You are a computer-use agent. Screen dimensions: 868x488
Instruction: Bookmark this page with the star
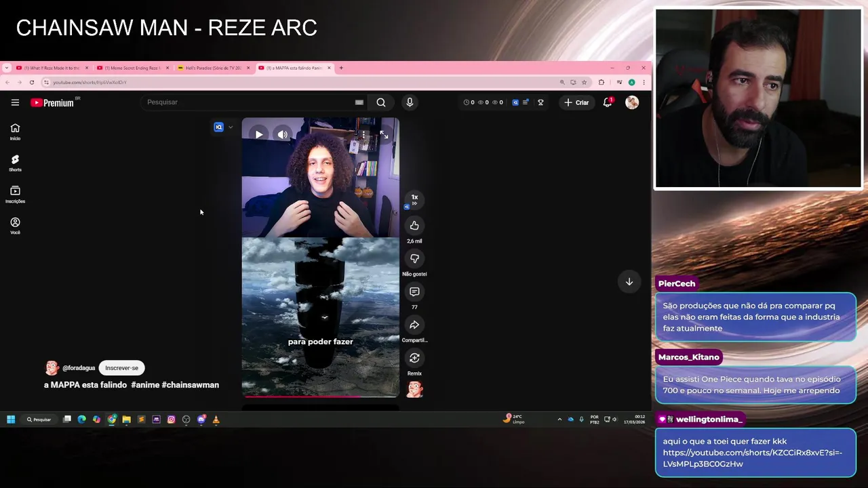pyautogui.click(x=584, y=82)
